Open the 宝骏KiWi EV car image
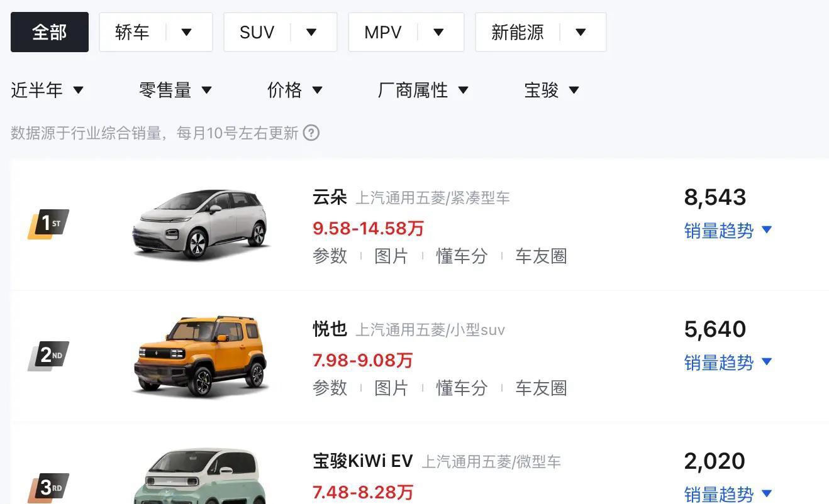Screen dimensions: 829x504 click(199, 476)
